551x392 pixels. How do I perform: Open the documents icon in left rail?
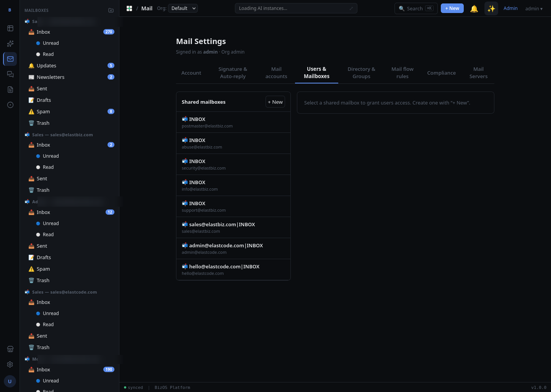click(x=10, y=90)
